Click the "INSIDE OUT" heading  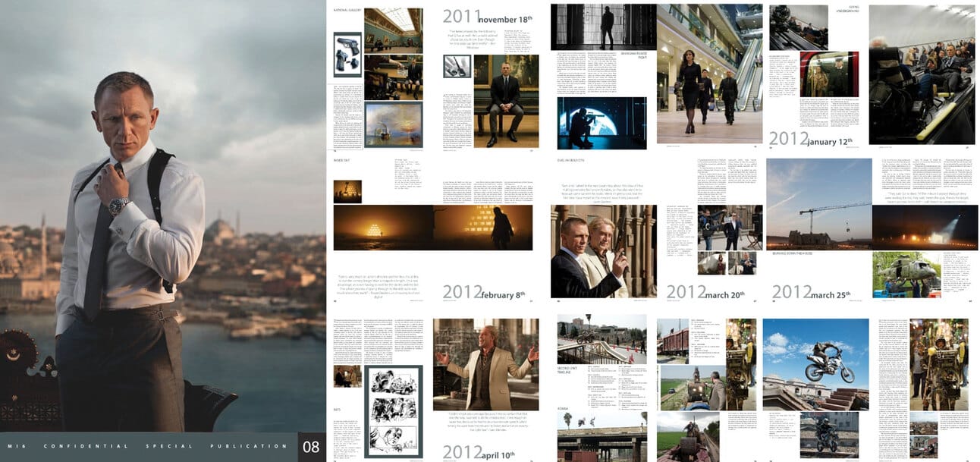342,160
